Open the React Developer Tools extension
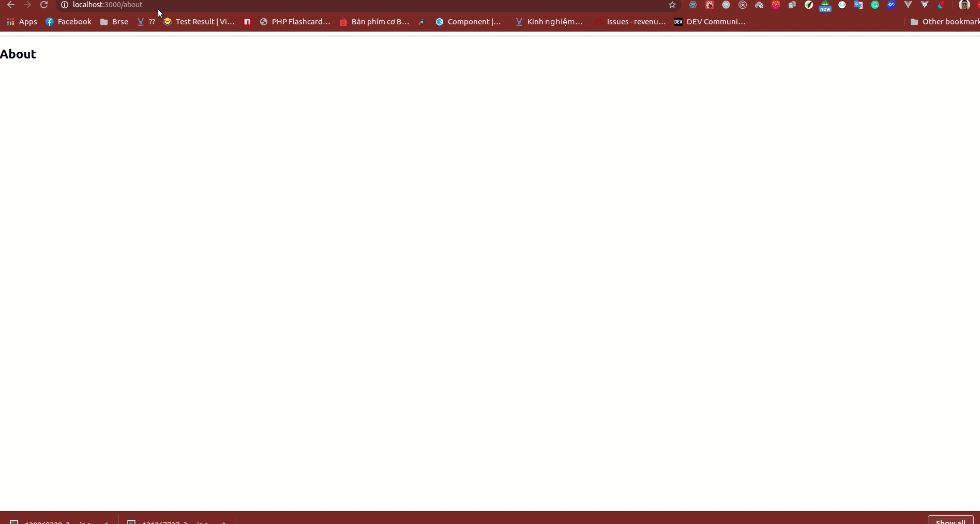The height and width of the screenshot is (524, 980). pyautogui.click(x=693, y=5)
